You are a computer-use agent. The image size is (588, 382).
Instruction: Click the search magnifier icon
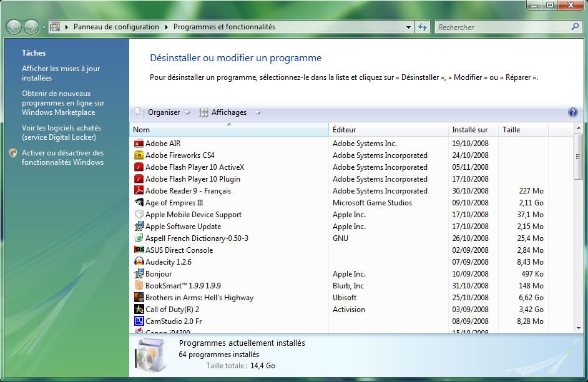click(575, 27)
